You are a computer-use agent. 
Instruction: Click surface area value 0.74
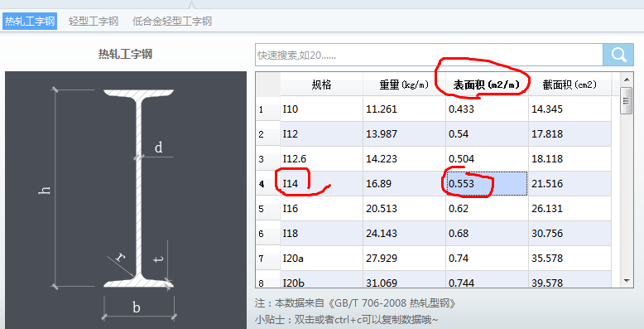point(487,259)
